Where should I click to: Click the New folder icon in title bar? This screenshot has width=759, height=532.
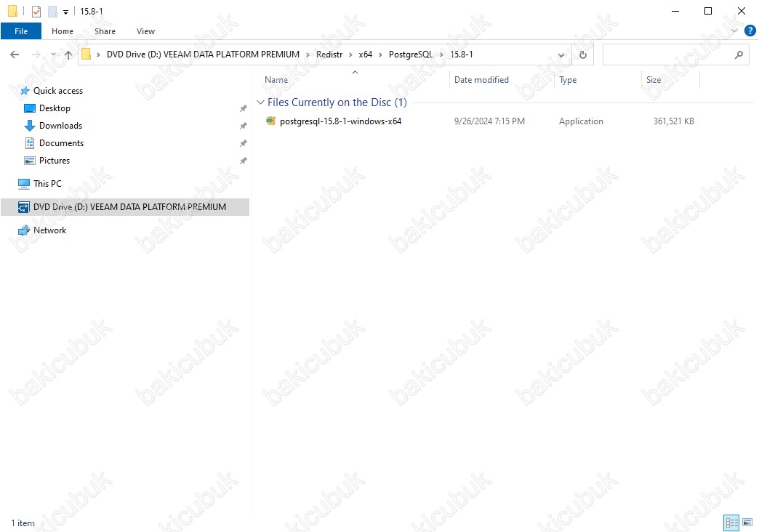pos(53,11)
